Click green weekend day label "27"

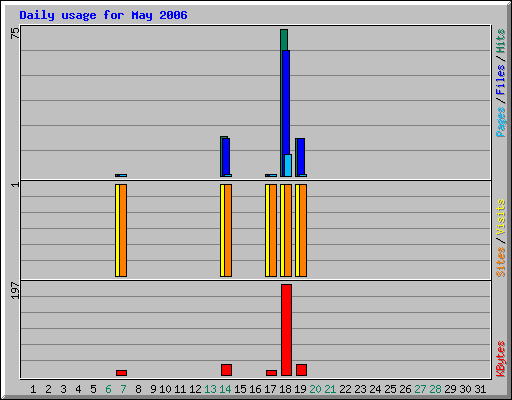click(x=420, y=389)
